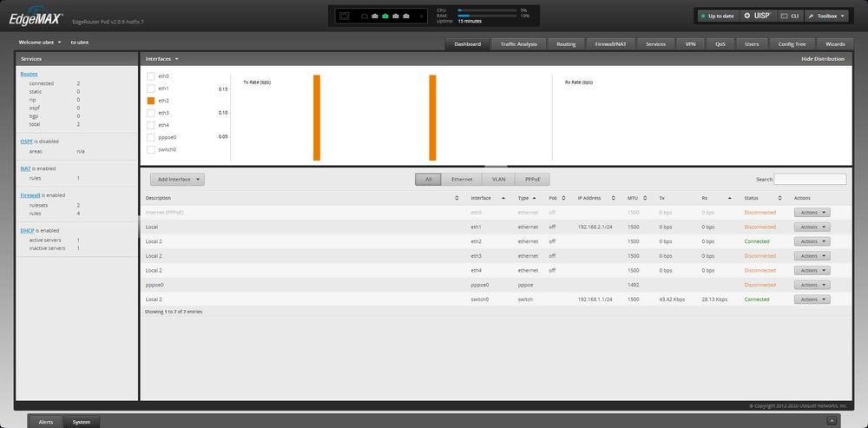Focus the interface Search field
Viewport: 868px width, 428px height.
click(x=810, y=180)
